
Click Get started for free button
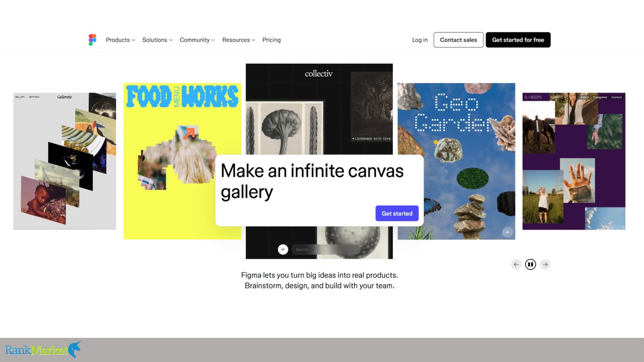point(518,40)
